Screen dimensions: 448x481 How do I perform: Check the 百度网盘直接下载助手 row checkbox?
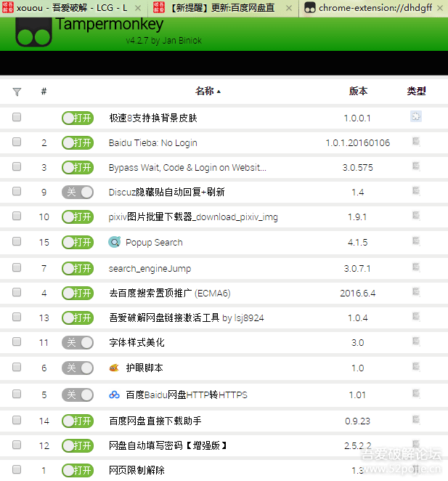point(17,420)
